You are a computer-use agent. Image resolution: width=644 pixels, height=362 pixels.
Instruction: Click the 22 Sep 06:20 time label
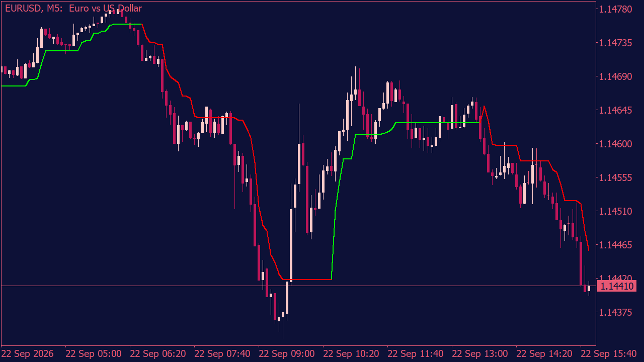coord(158,353)
